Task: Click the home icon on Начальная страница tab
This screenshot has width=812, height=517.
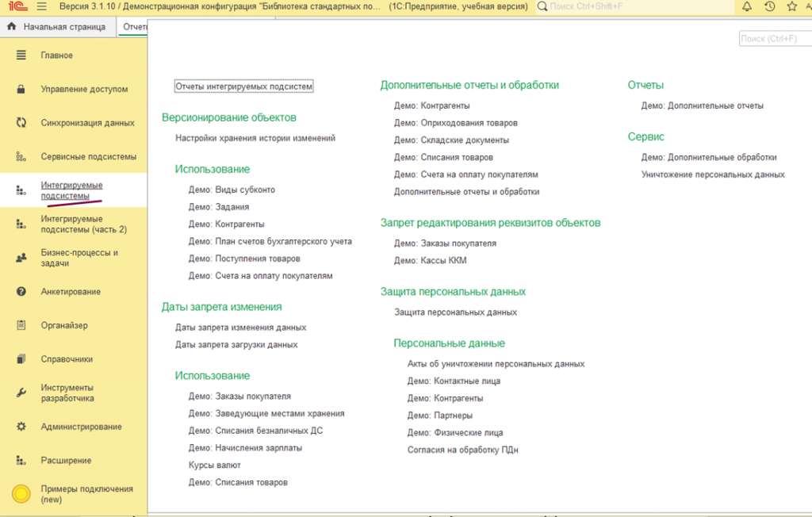Action: [11, 26]
